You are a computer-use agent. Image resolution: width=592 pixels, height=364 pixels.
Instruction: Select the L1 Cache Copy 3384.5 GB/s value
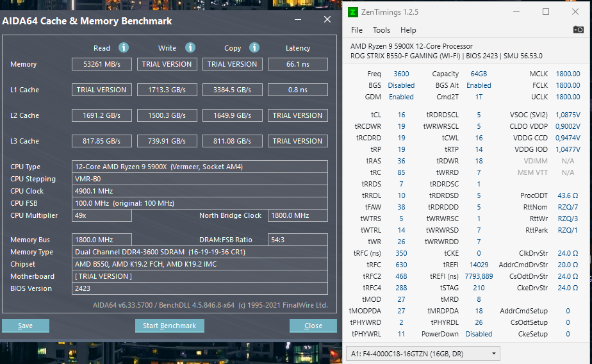pos(232,90)
